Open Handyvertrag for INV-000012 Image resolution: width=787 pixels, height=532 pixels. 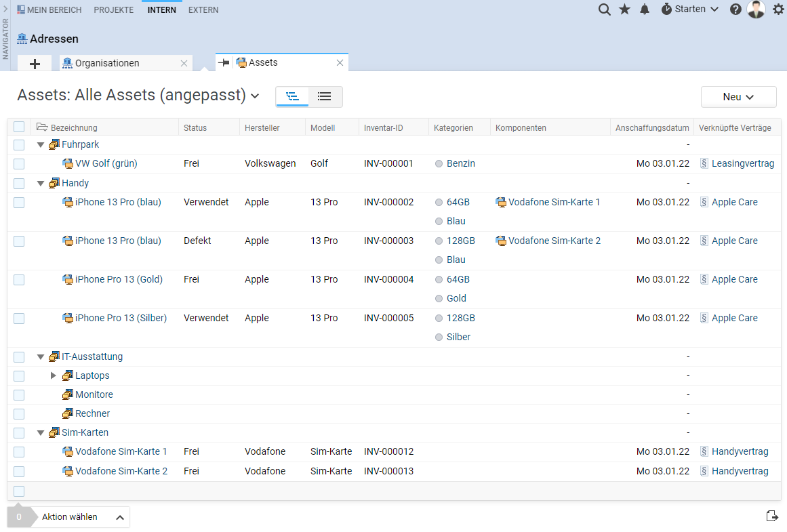coord(740,452)
